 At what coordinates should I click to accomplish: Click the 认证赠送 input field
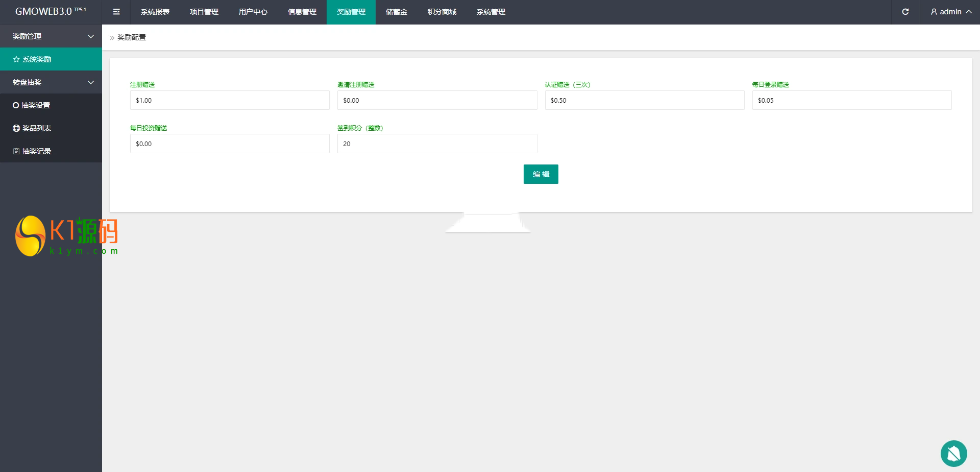tap(645, 100)
